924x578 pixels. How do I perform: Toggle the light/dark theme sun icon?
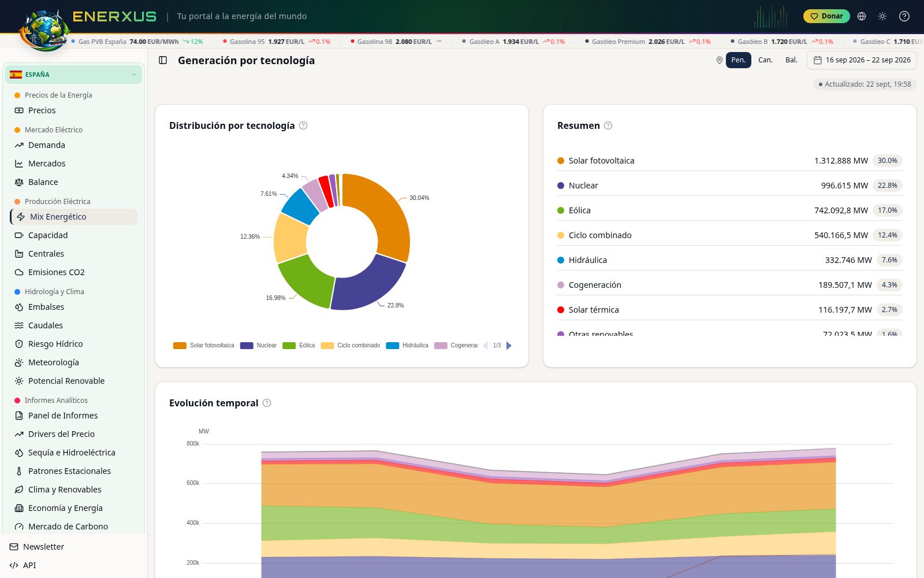(x=882, y=16)
